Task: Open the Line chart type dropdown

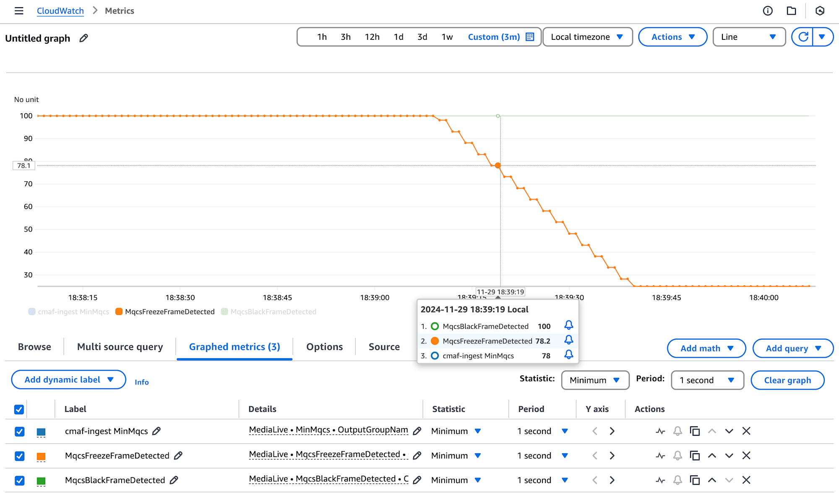Action: (x=749, y=37)
